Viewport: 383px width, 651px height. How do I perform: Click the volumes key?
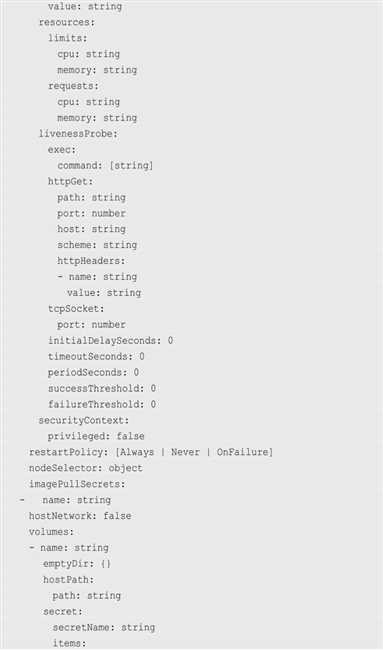[x=51, y=532]
